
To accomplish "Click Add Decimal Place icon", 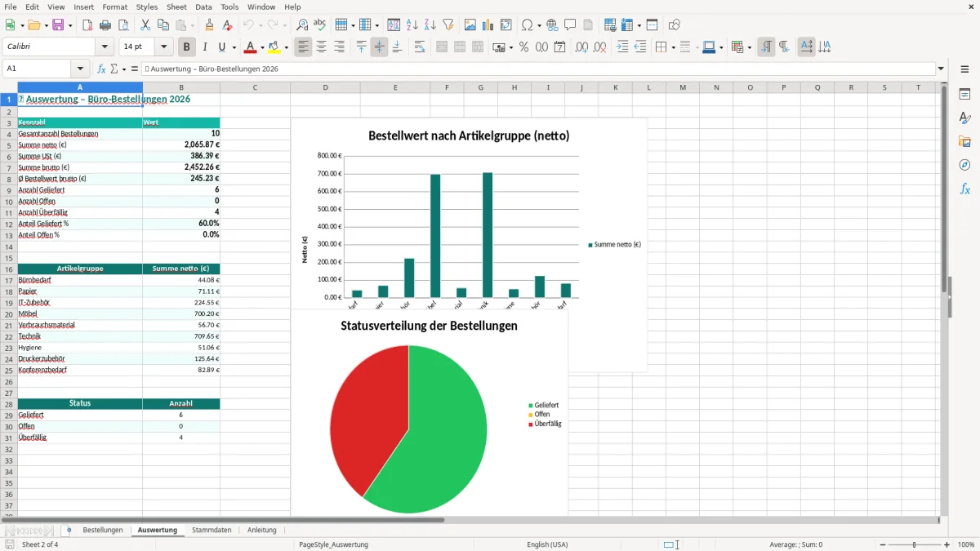I will [581, 47].
